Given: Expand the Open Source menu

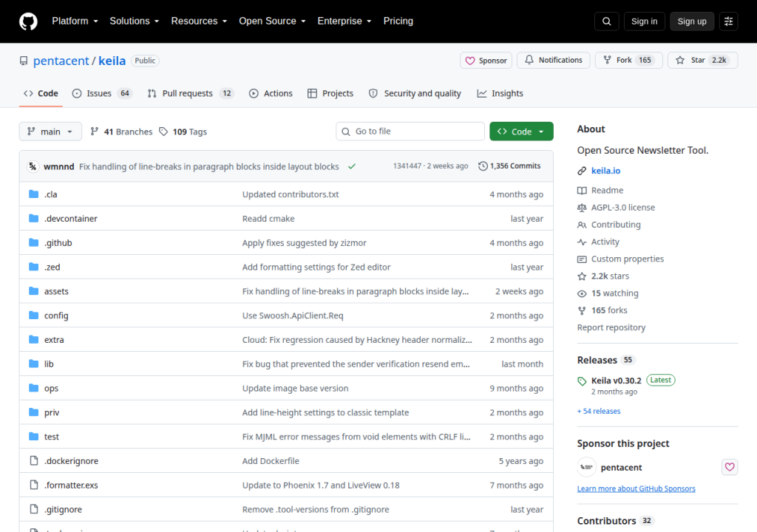Looking at the screenshot, I should 272,21.
